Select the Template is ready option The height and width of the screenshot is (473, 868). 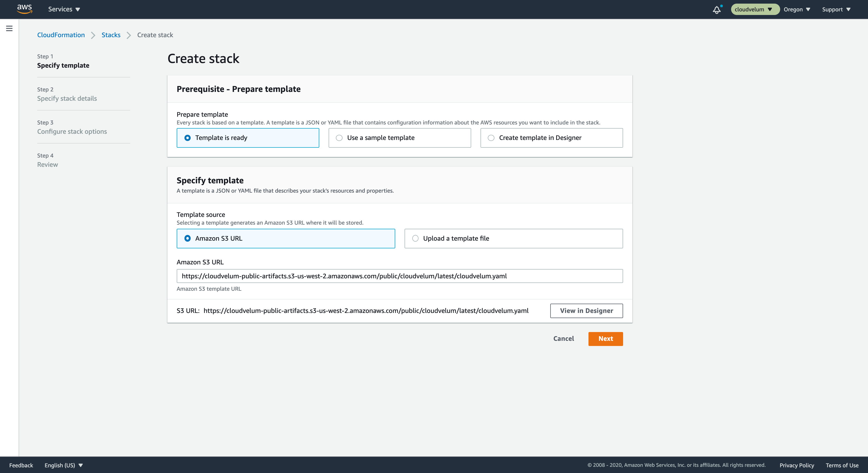248,138
